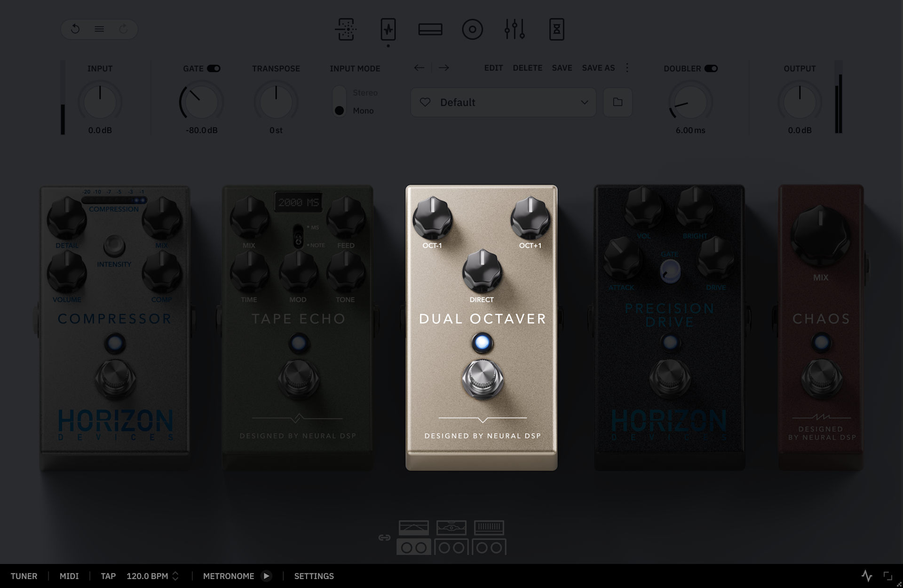
Task: Favorite the Default preset with heart icon
Action: [425, 102]
